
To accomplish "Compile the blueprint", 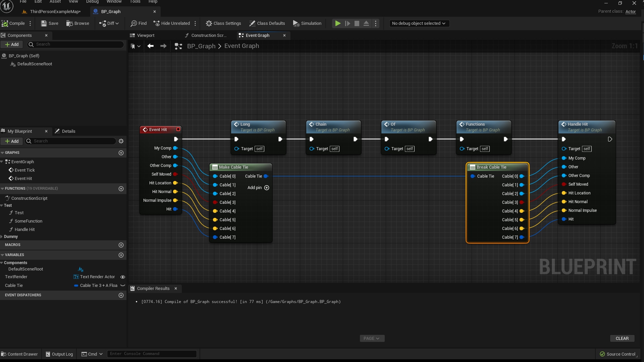I will (13, 23).
